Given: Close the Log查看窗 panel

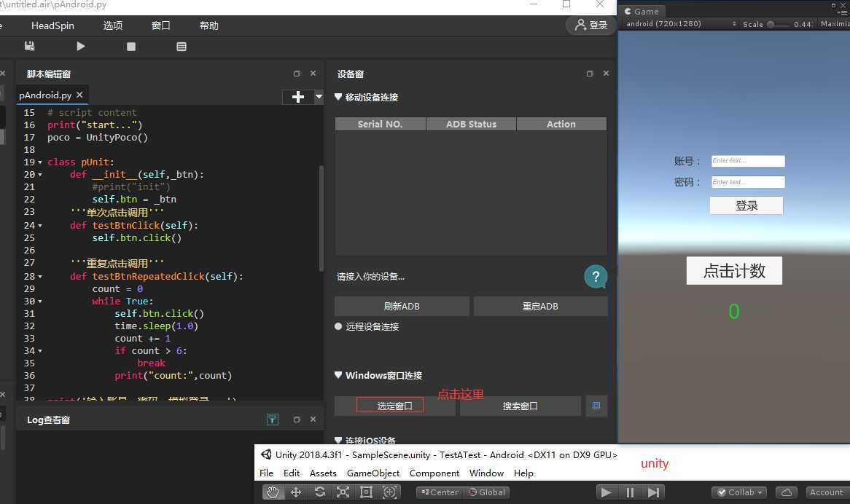Looking at the screenshot, I should tap(313, 419).
